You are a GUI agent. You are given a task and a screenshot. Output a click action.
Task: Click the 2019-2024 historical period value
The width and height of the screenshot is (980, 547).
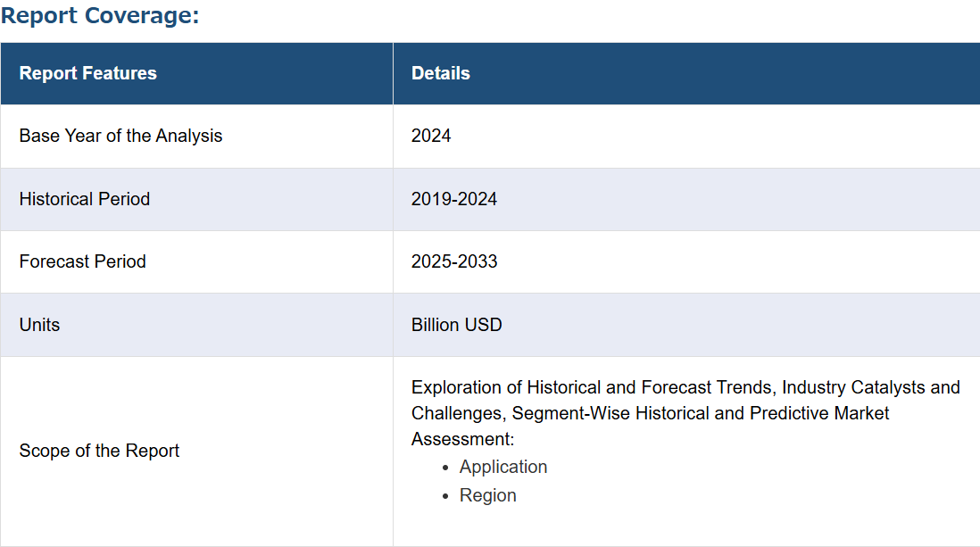click(453, 199)
